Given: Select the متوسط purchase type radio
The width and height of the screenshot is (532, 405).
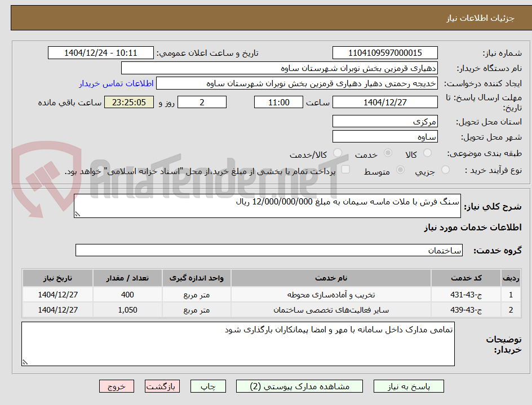Looking at the screenshot, I should tap(400, 170).
